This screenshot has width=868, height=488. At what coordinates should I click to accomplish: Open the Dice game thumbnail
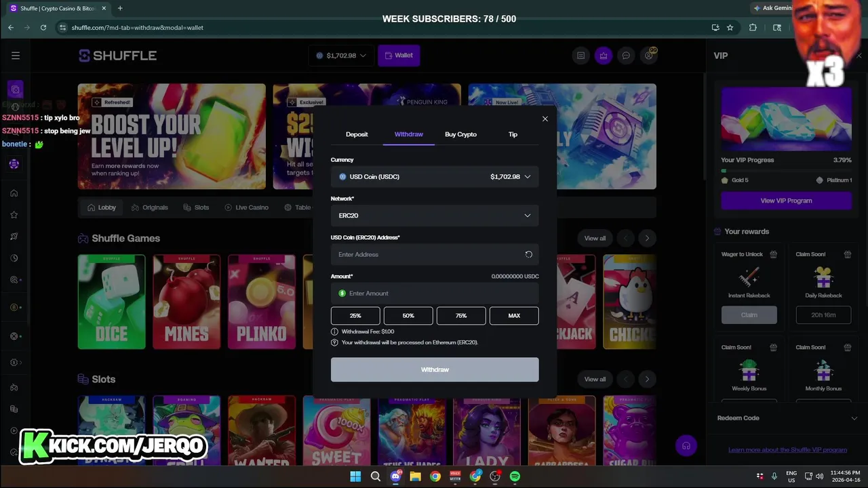pos(111,302)
